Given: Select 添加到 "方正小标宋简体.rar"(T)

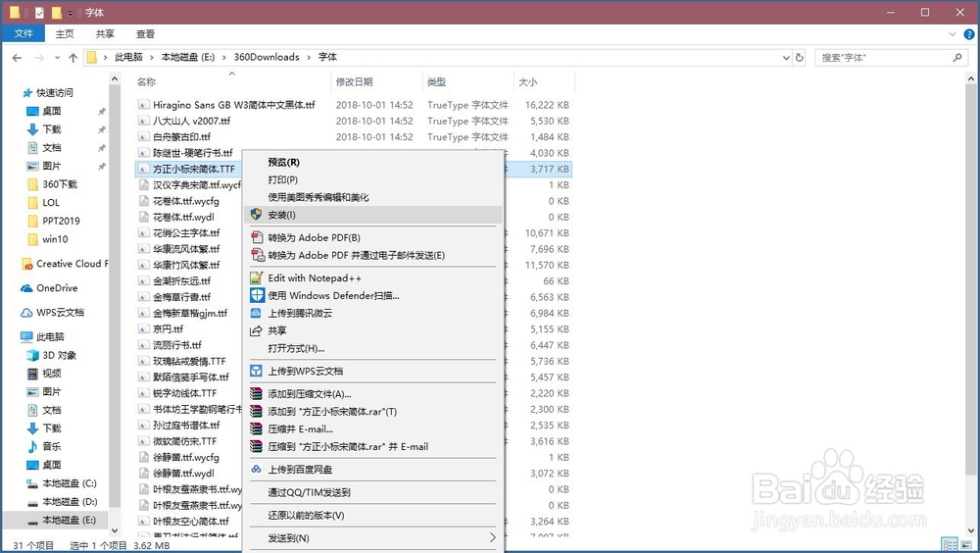Looking at the screenshot, I should coord(372,412).
